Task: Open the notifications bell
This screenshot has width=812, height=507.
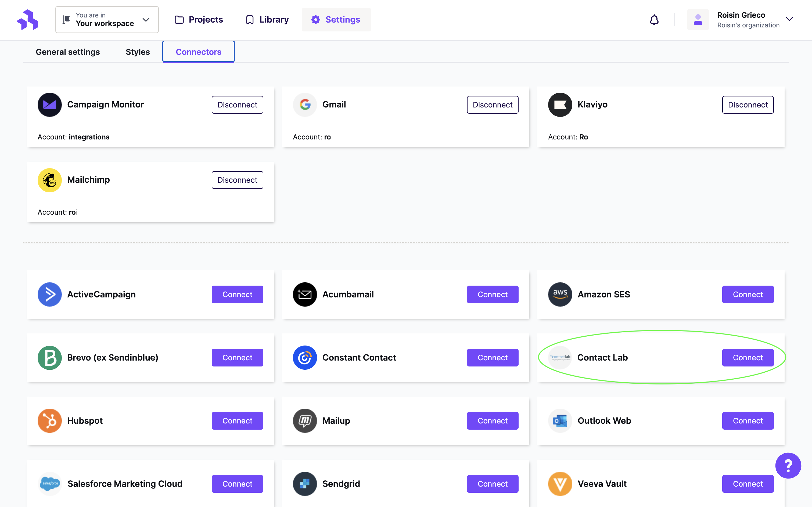Action: click(x=654, y=19)
